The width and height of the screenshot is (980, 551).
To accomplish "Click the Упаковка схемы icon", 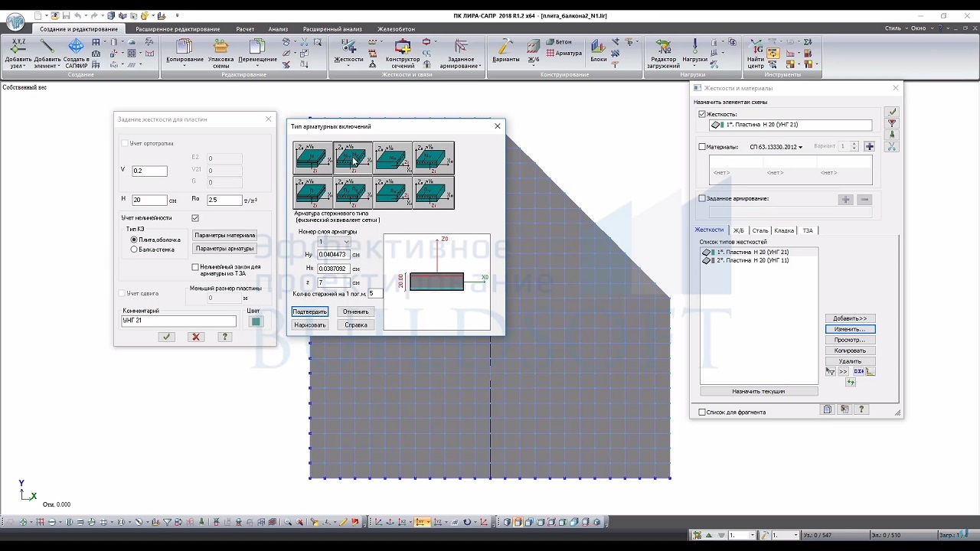I will [220, 47].
